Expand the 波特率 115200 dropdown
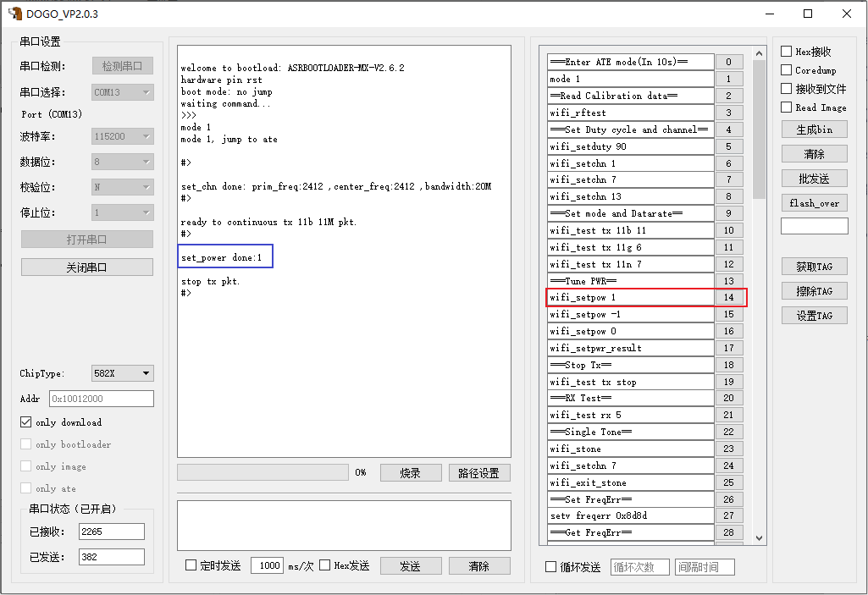 tap(122, 136)
